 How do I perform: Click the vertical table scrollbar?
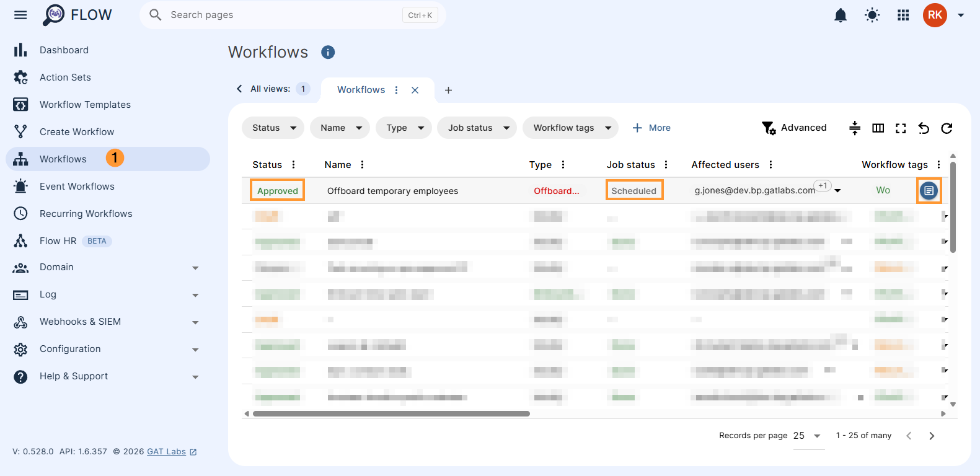click(x=953, y=207)
